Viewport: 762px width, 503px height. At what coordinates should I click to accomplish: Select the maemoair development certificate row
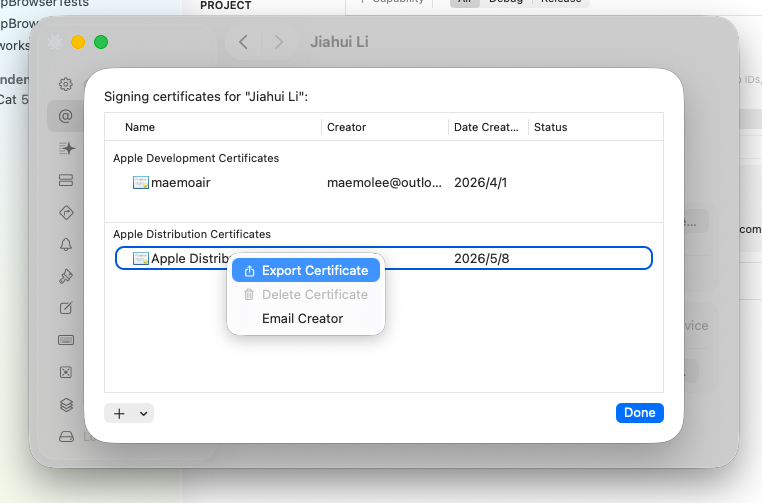384,183
